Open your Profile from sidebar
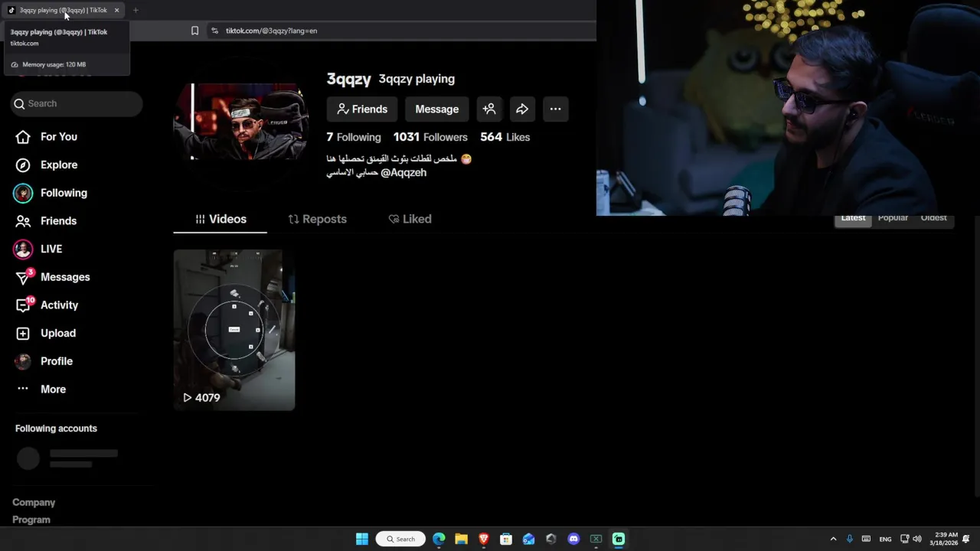The width and height of the screenshot is (980, 551). click(x=44, y=361)
